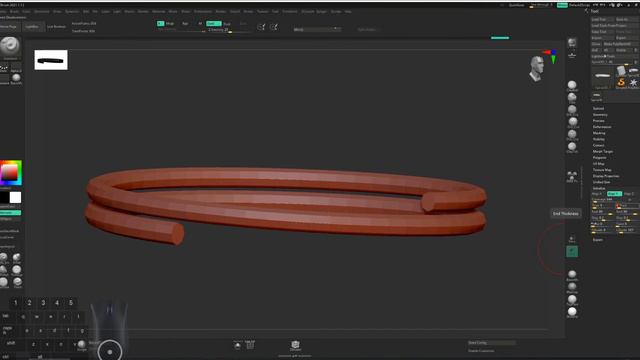The image size is (640, 360).
Task: Select the white color swatch
Action: click(x=16, y=198)
